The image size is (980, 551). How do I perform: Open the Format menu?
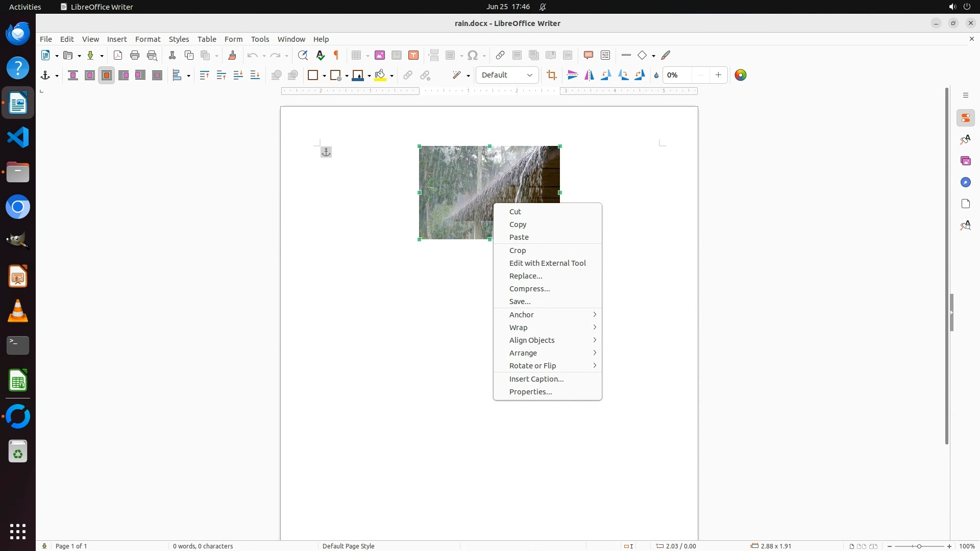[148, 39]
